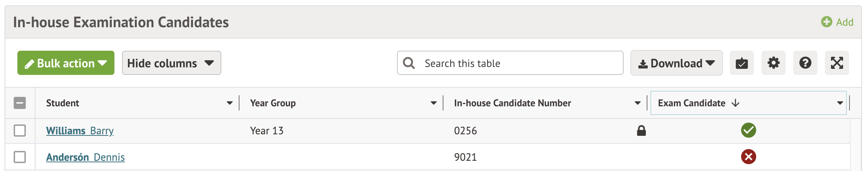The image size is (868, 171).
Task: Open Andersón Dennis student link
Action: (85, 157)
